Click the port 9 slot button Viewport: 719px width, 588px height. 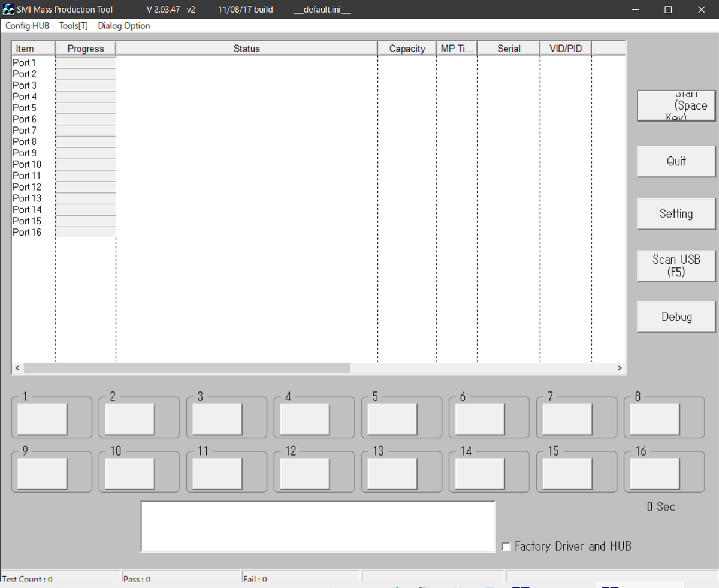pyautogui.click(x=42, y=474)
